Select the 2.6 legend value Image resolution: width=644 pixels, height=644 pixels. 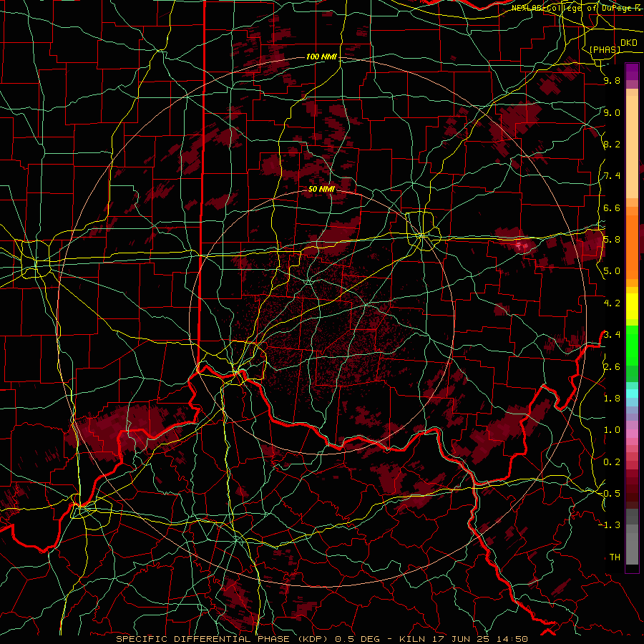(x=612, y=367)
